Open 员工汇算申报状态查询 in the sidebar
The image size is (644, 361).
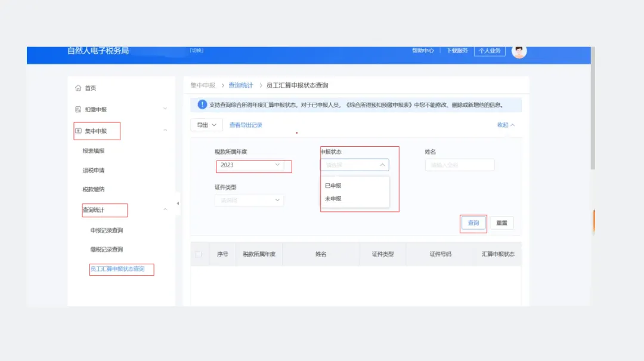click(117, 269)
